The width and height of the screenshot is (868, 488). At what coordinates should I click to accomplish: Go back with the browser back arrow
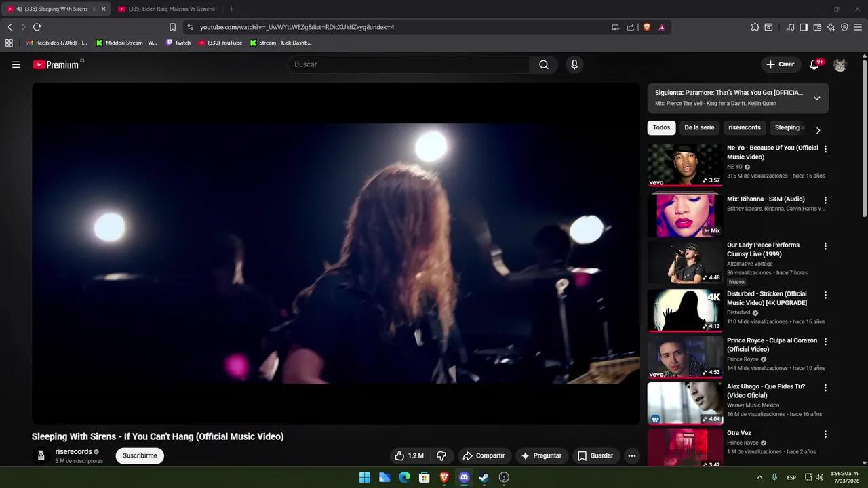pyautogui.click(x=9, y=27)
